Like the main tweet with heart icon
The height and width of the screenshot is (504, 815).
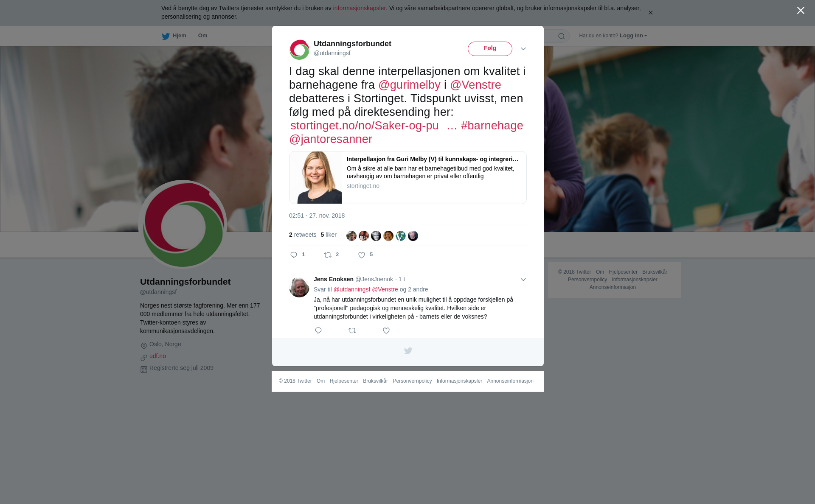[362, 255]
